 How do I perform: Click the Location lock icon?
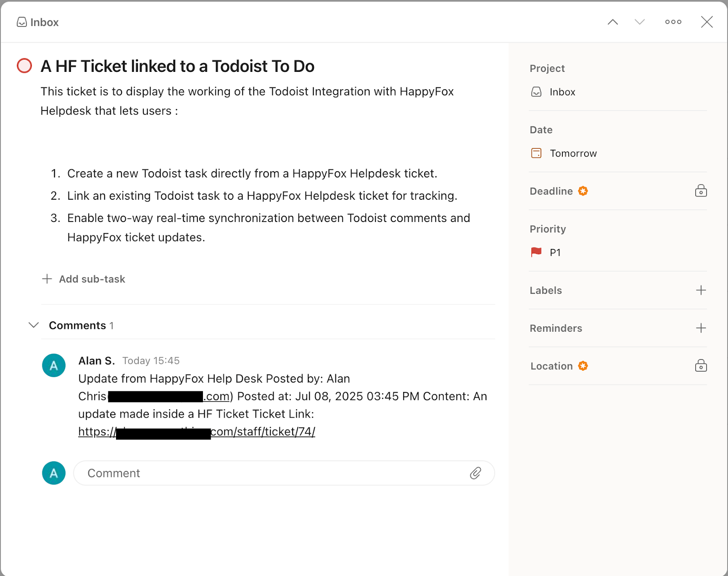(x=701, y=365)
